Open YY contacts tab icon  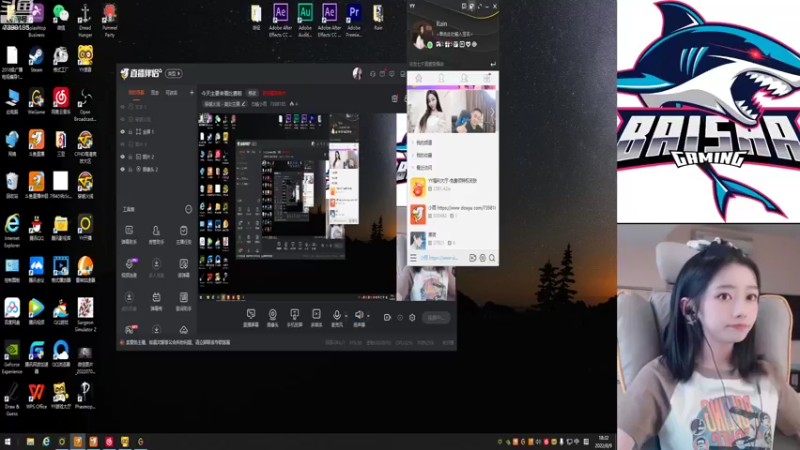pyautogui.click(x=441, y=78)
